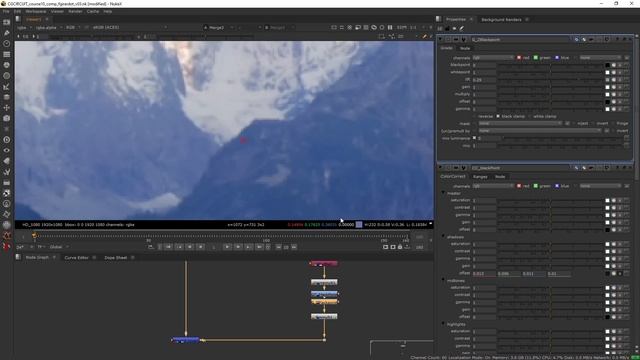Viewport: 640px width, 360px height.
Task: Open the Image nodes toolbar menu
Action: [7, 22]
